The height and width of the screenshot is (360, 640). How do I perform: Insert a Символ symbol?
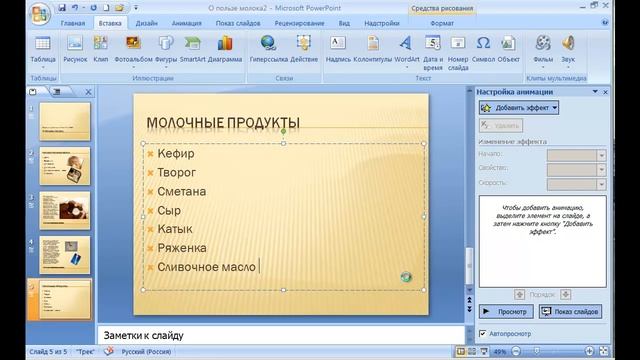483,49
